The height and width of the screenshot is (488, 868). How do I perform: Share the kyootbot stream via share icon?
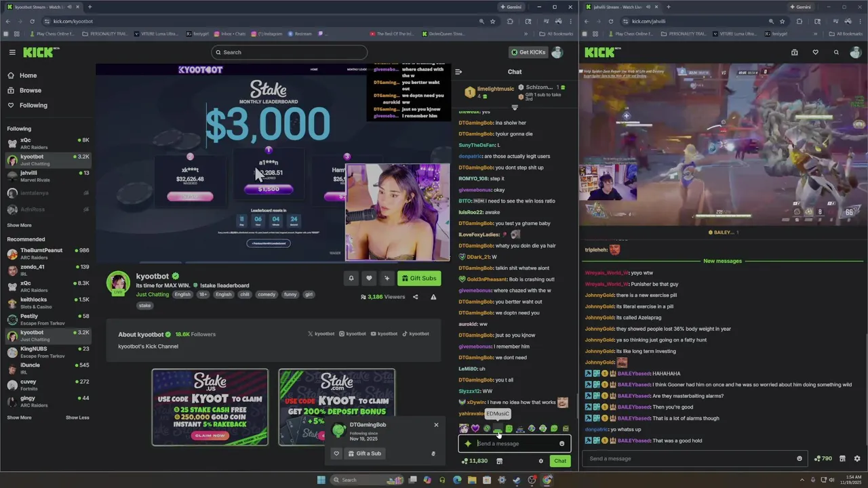416,297
